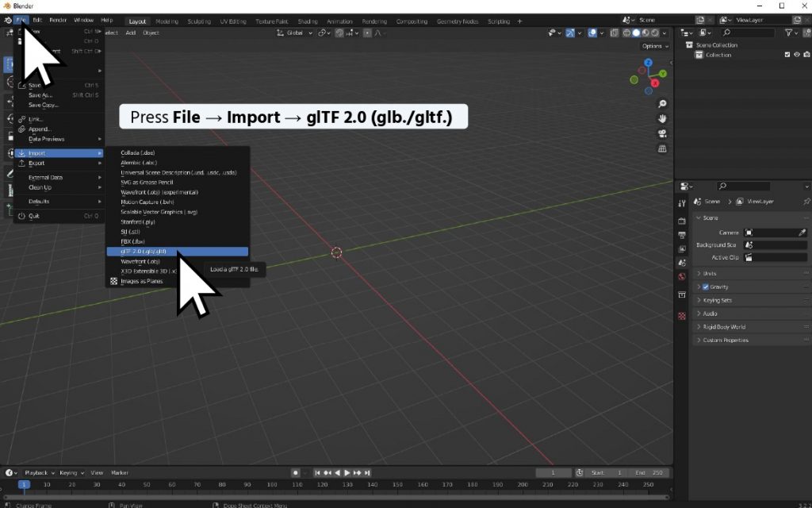Image resolution: width=812 pixels, height=508 pixels.
Task: Pin the properties editor context
Action: tap(806, 202)
